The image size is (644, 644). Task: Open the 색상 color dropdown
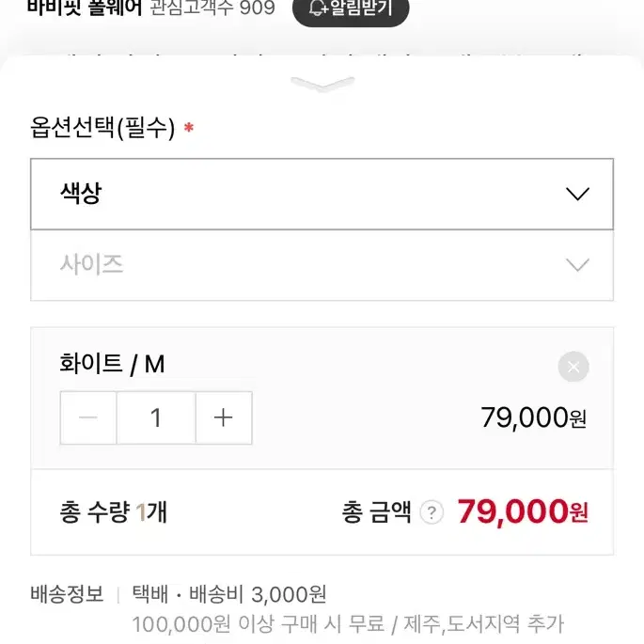tap(322, 194)
